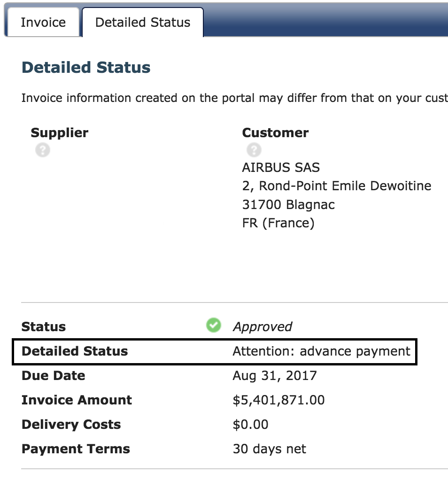This screenshot has width=448, height=481.
Task: Switch to the Invoice tab
Action: (x=43, y=23)
